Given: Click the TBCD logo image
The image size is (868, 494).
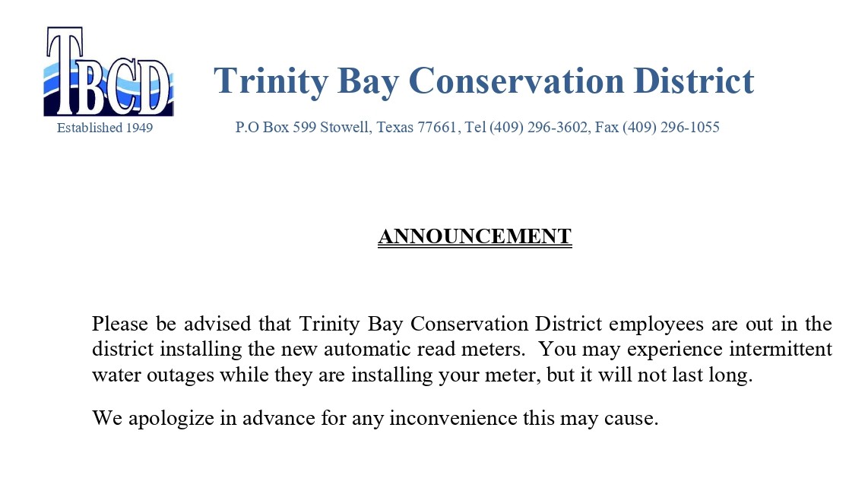Looking at the screenshot, I should pyautogui.click(x=109, y=71).
